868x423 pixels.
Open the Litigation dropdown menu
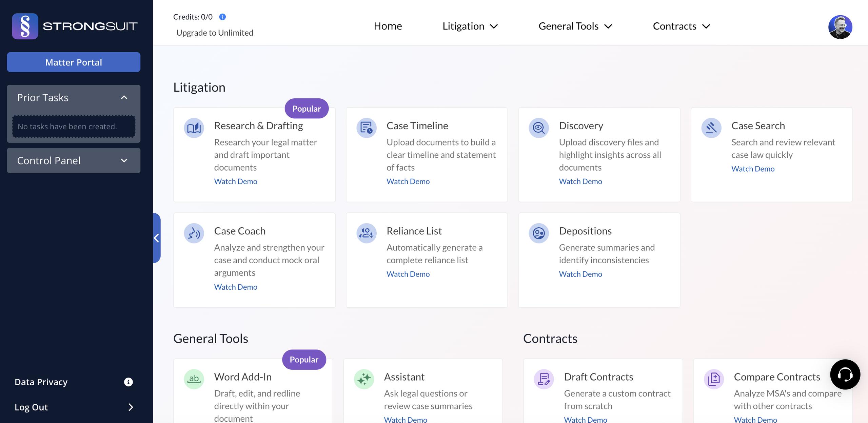pyautogui.click(x=470, y=26)
